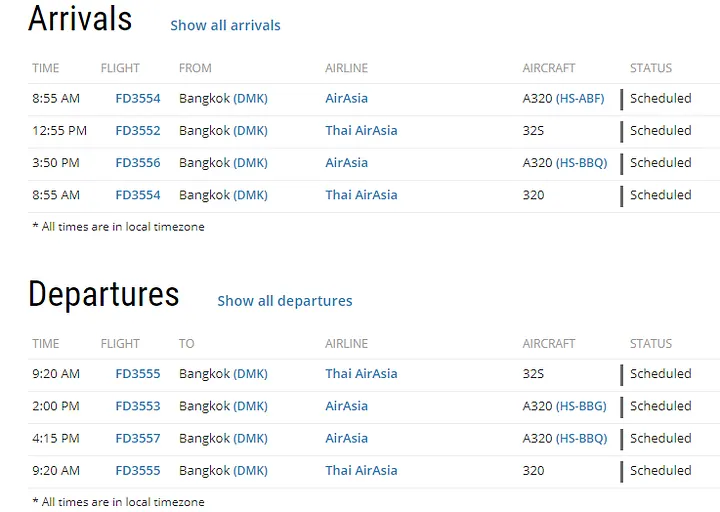This screenshot has width=720, height=512.
Task: Open DMK airport link on FD3556 row
Action: point(251,163)
